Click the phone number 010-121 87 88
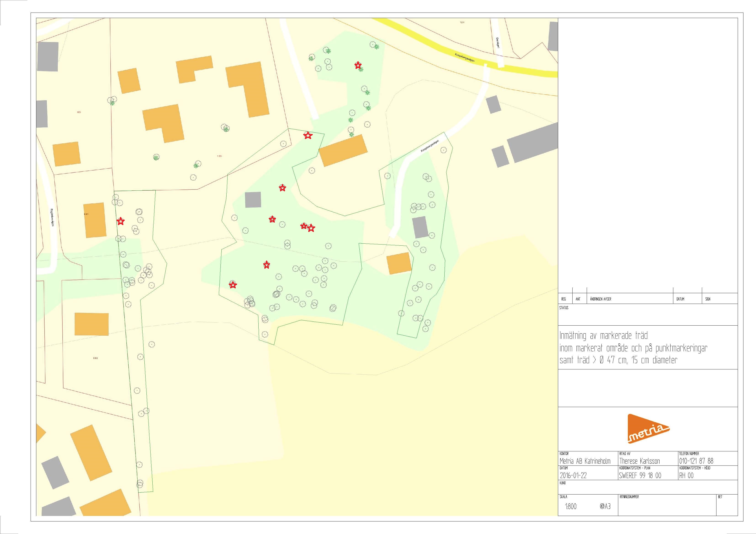Screen dimensions: 756x534 696,461
